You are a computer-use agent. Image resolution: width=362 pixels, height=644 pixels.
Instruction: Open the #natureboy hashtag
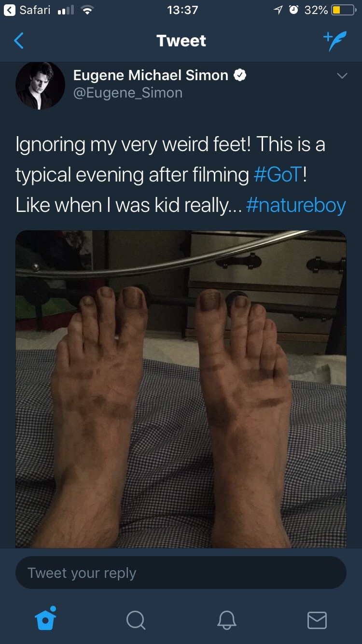[x=295, y=205]
